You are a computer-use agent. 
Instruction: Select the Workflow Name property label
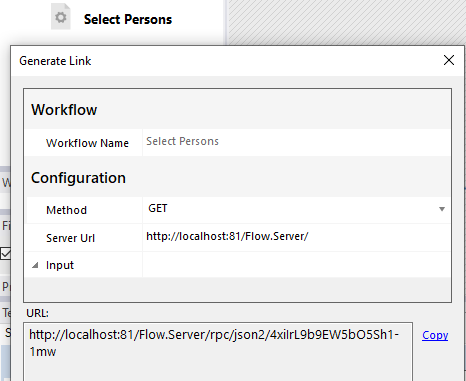click(x=87, y=143)
